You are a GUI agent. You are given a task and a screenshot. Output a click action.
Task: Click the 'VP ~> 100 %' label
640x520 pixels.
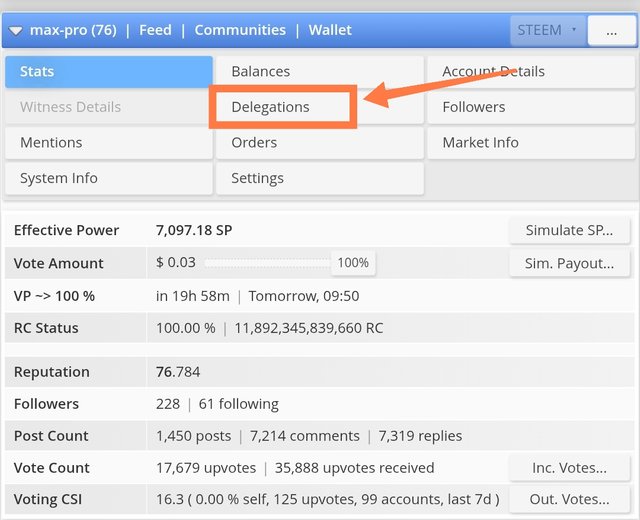tap(54, 296)
